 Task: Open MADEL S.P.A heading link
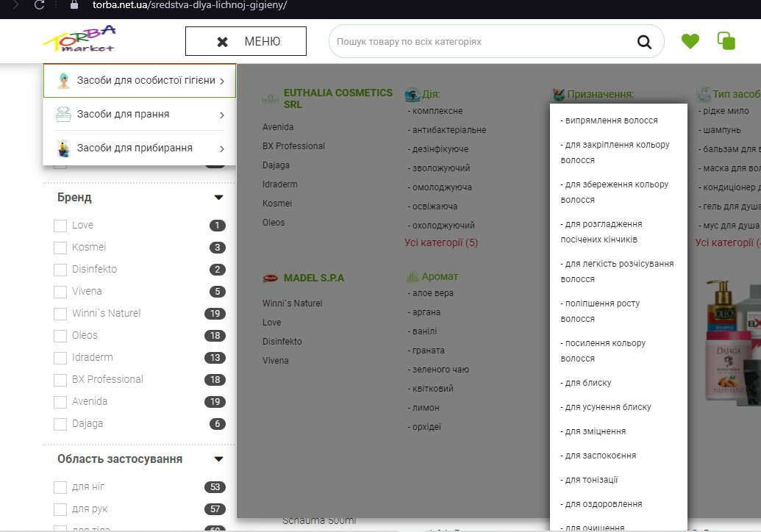click(314, 278)
